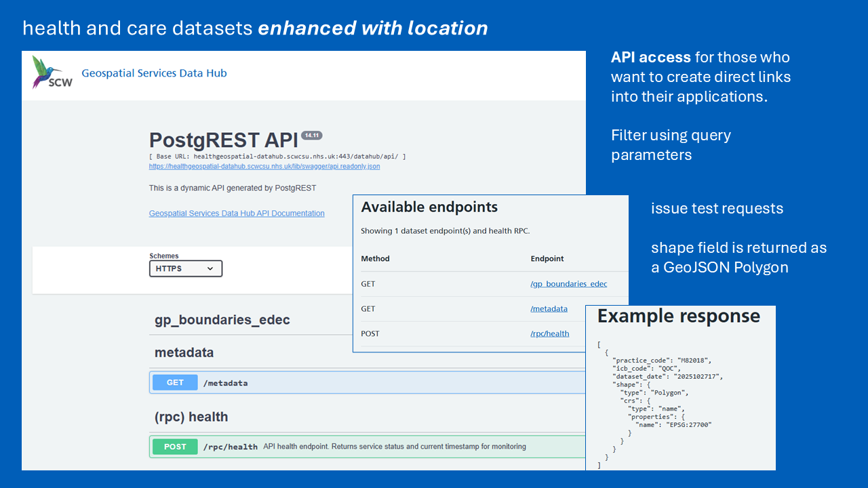Expand the gp_boundaries_edec section
This screenshot has width=868, height=488.
[222, 320]
